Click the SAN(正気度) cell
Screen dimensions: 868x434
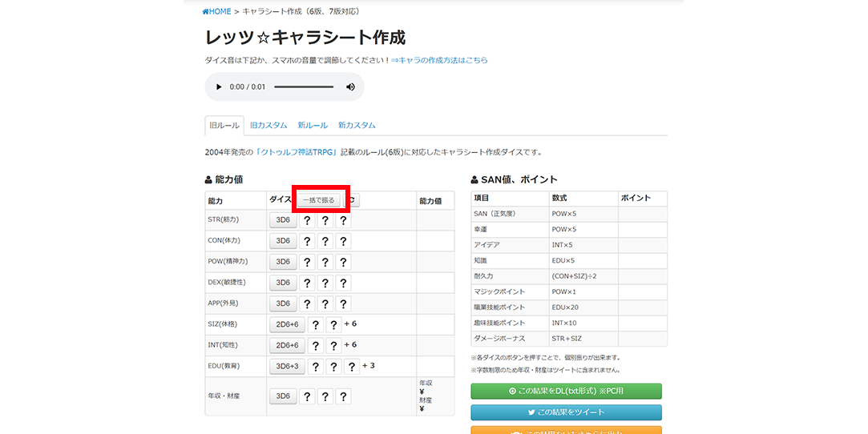click(510, 214)
